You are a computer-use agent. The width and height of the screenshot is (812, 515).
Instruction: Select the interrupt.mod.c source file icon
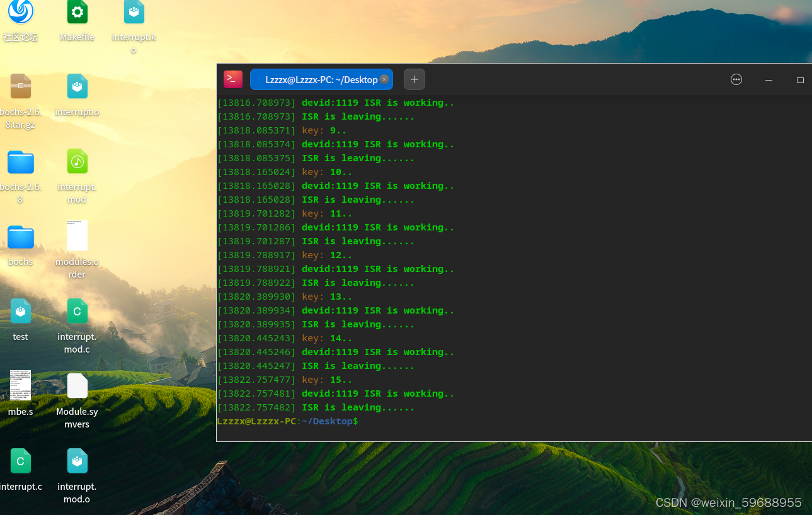point(77,311)
